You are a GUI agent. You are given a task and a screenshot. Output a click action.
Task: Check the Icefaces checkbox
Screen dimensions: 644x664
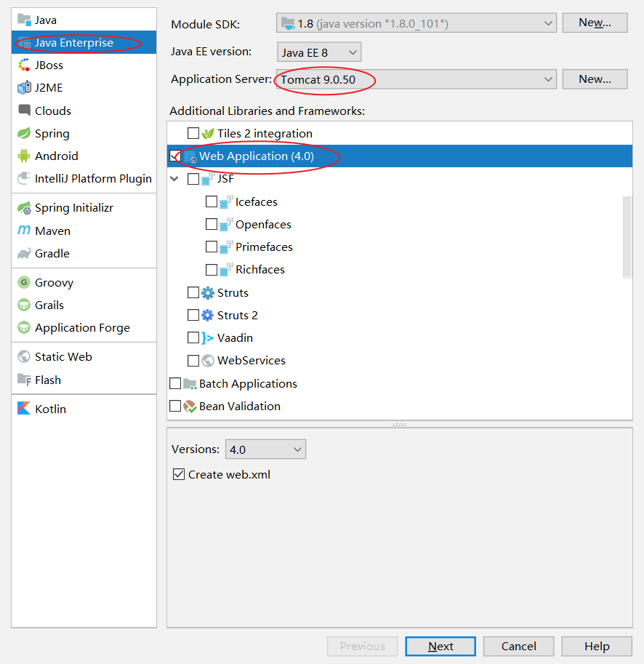point(211,201)
